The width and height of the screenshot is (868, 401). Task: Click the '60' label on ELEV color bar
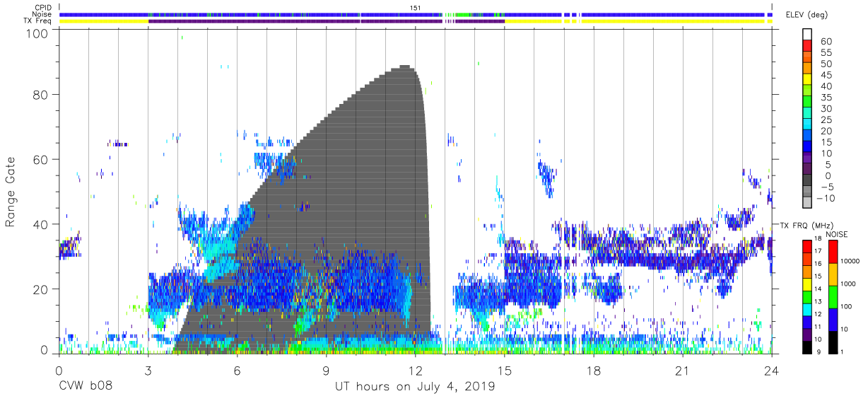[x=826, y=42]
